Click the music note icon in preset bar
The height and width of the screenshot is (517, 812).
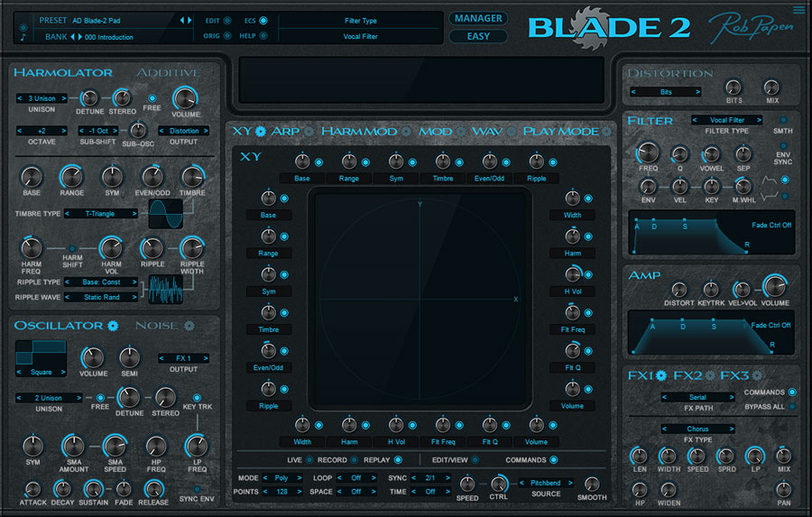click(x=23, y=37)
